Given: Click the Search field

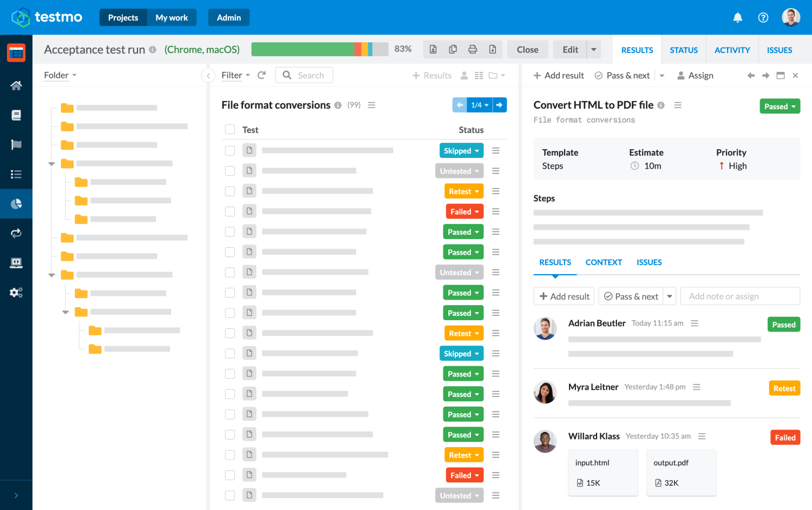Looking at the screenshot, I should point(304,75).
